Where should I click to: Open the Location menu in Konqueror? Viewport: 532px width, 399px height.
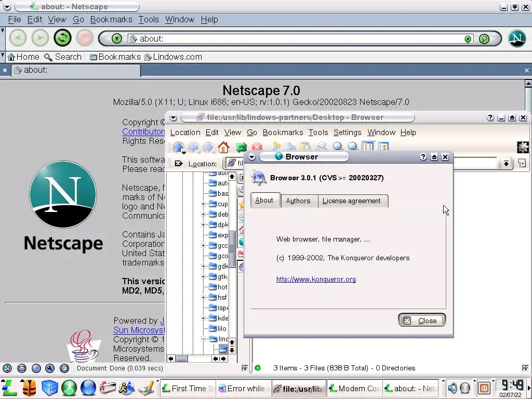[185, 132]
